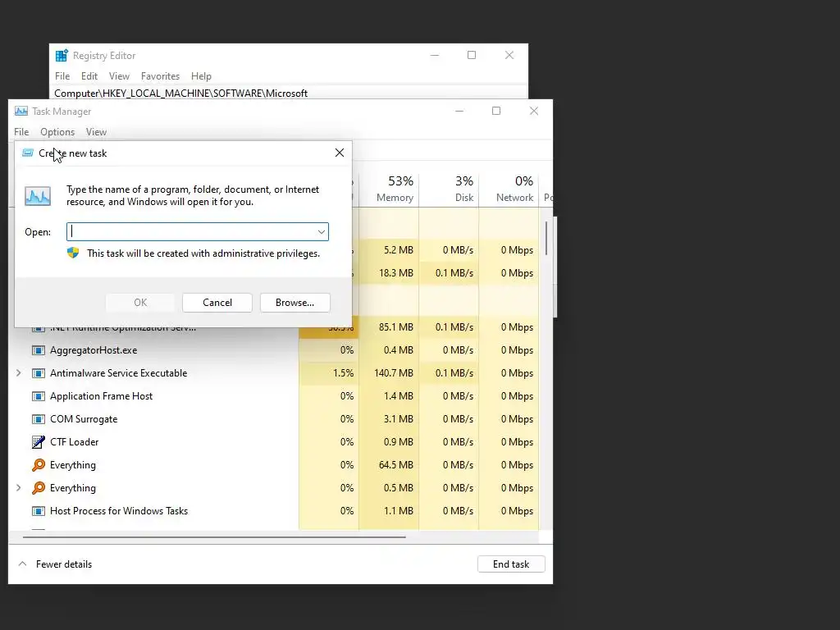Click the Cancel button in dialog
The width and height of the screenshot is (840, 630).
[217, 303]
